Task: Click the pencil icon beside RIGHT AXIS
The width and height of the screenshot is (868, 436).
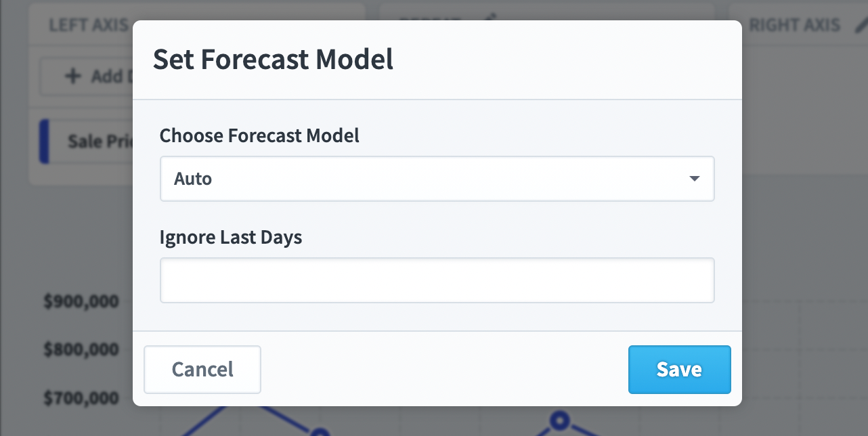Action: (x=861, y=26)
